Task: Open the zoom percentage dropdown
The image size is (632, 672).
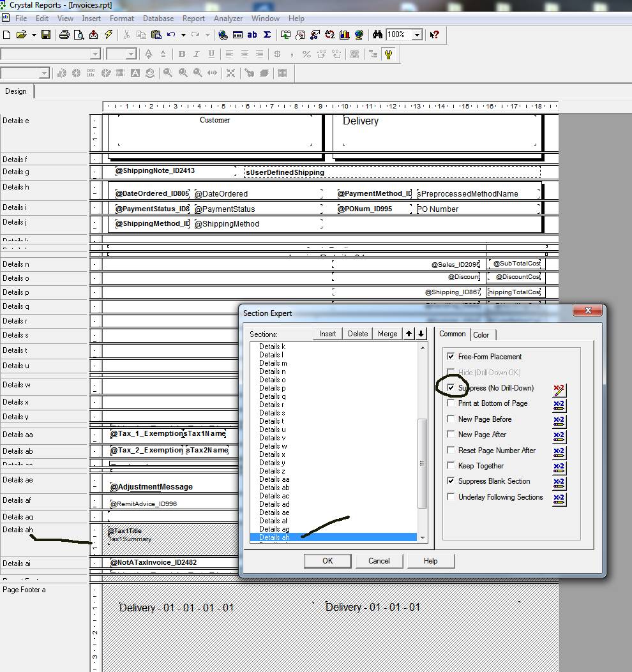Action: coord(417,35)
